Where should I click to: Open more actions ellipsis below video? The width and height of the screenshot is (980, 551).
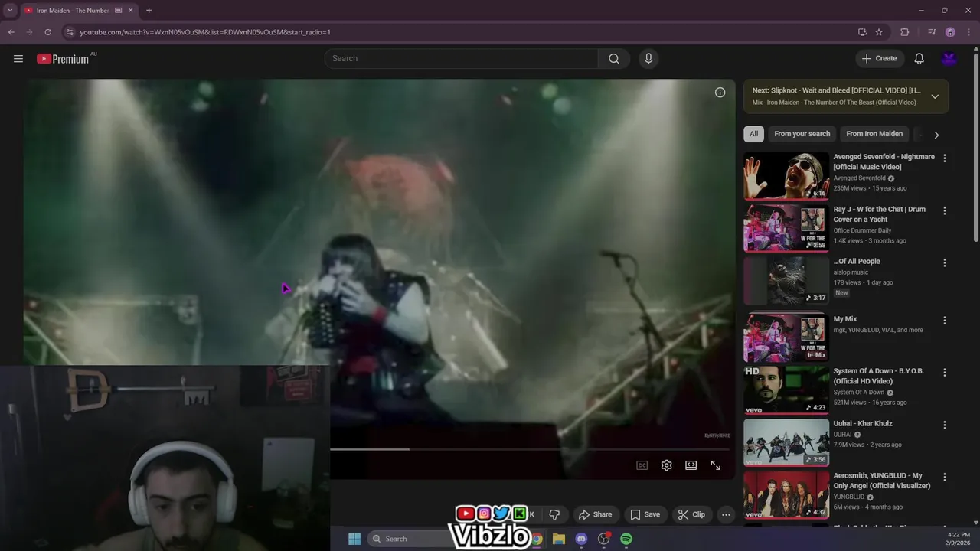[x=726, y=514]
